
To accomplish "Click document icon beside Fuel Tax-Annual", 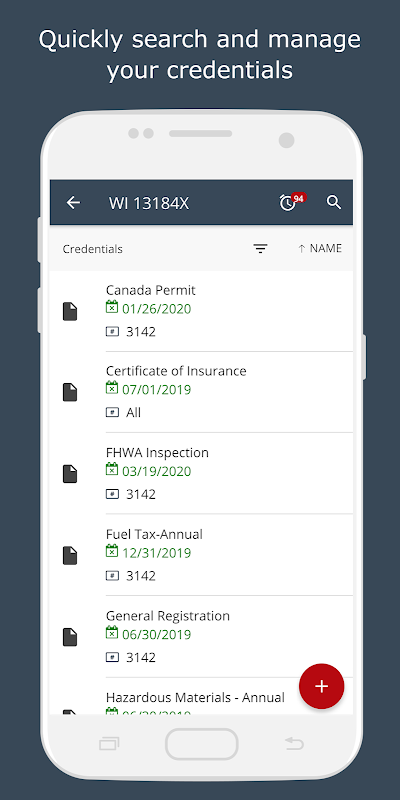I will [x=70, y=555].
